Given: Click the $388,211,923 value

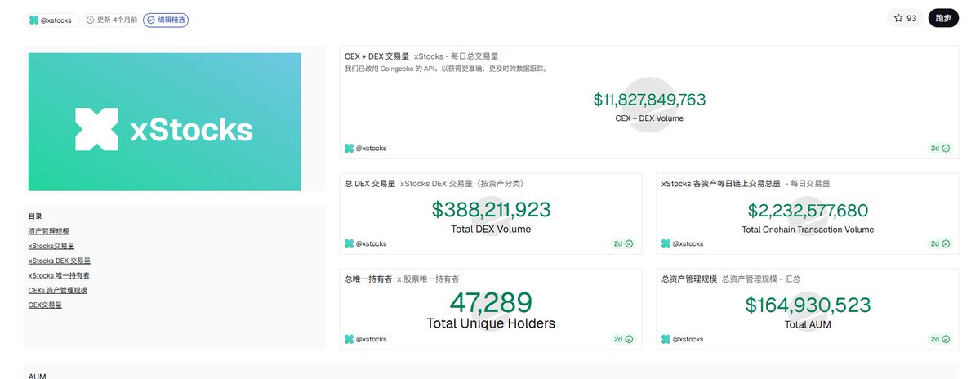Looking at the screenshot, I should (x=491, y=210).
